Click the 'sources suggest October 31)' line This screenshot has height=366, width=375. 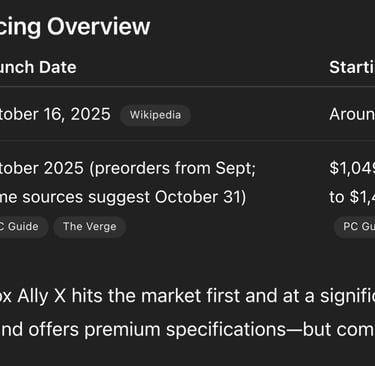tap(123, 197)
